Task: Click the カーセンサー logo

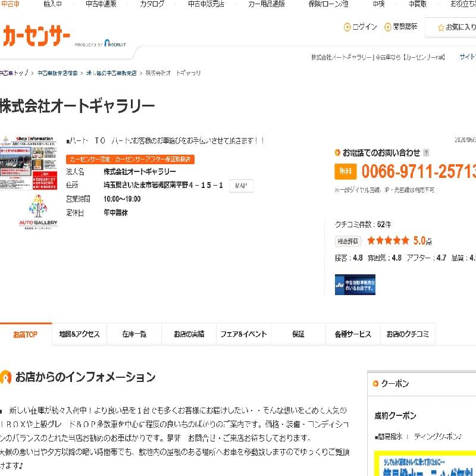Action: tap(36, 36)
